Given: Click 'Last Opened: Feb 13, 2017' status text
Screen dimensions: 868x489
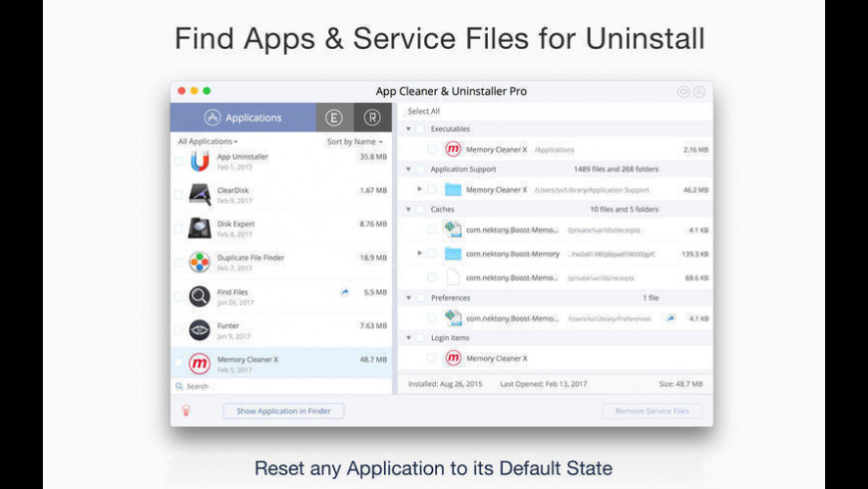Looking at the screenshot, I should click(x=543, y=384).
